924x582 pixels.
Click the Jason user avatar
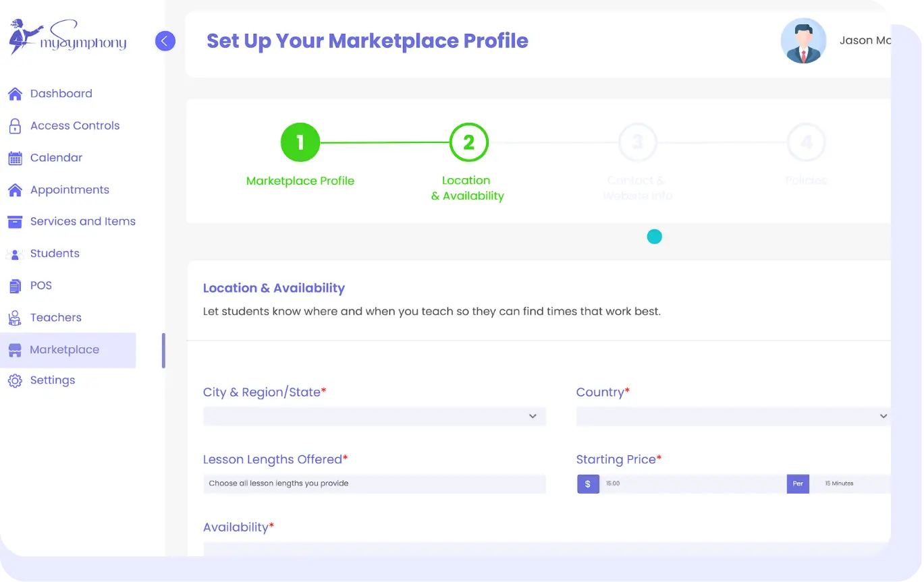point(803,41)
